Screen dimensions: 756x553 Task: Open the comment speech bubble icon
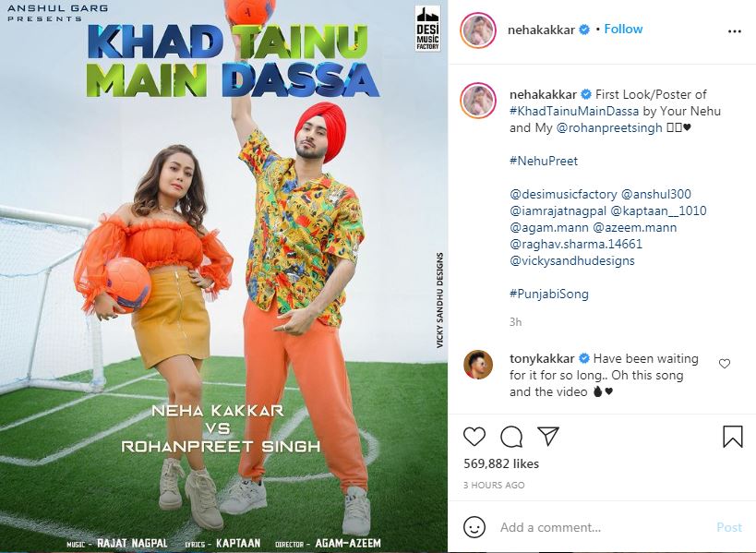[511, 437]
